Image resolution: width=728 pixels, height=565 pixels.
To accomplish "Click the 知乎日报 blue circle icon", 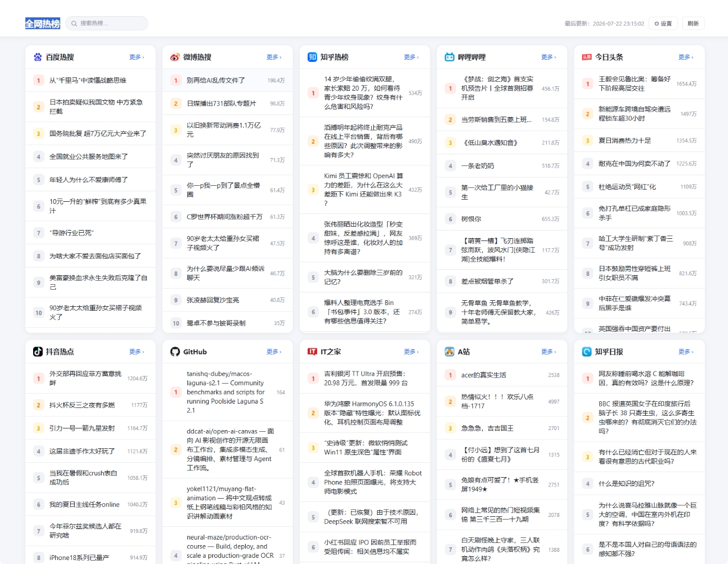I will click(x=587, y=352).
